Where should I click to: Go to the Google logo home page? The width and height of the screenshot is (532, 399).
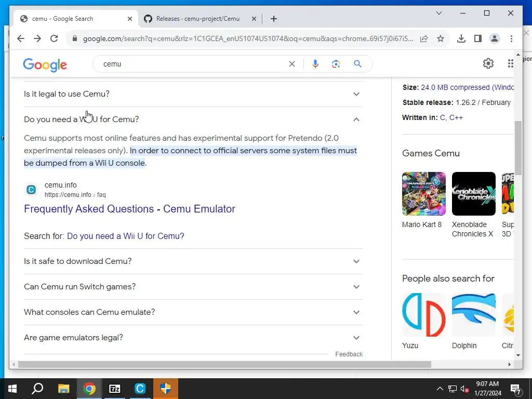pos(45,64)
